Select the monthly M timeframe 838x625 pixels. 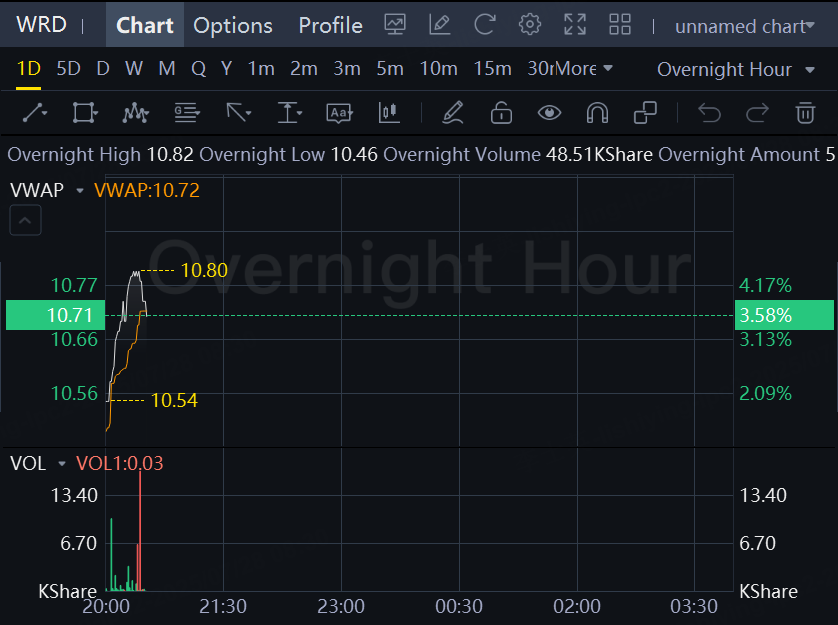[167, 69]
